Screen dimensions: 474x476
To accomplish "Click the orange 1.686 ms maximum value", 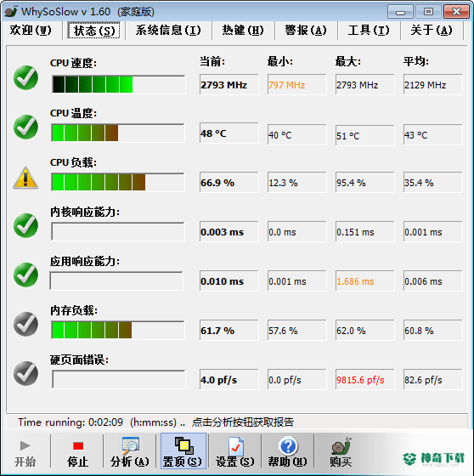I will click(365, 281).
